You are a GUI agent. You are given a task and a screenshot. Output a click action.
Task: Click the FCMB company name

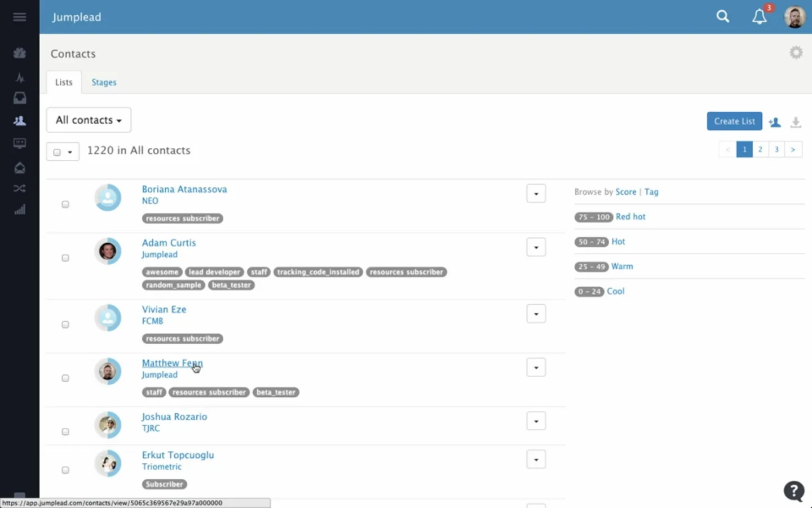152,321
